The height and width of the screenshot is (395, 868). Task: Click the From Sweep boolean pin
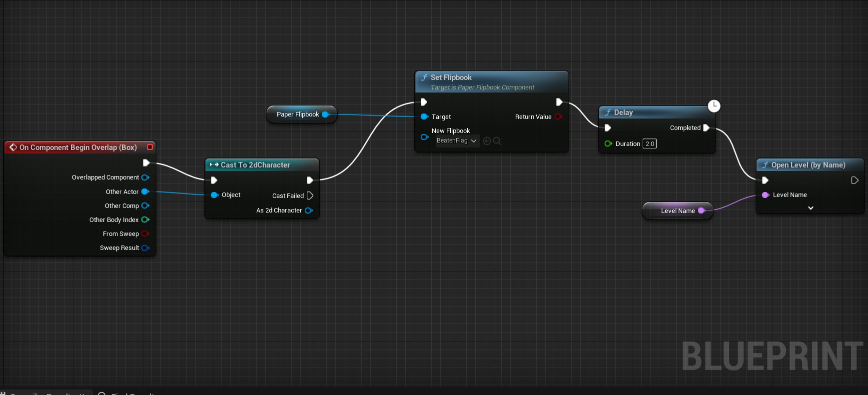coord(145,234)
